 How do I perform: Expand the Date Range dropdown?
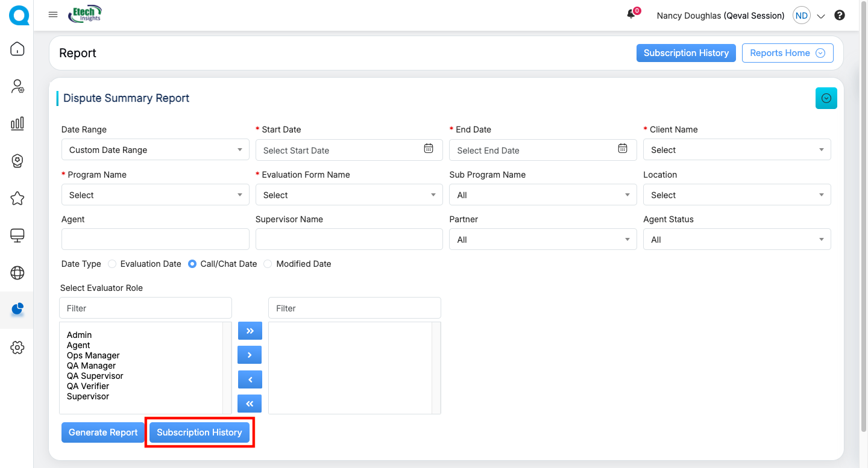pos(155,150)
